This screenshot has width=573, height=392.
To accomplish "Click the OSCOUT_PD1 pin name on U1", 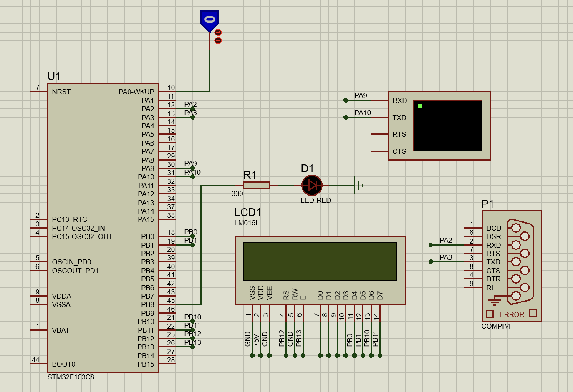I will tap(75, 271).
